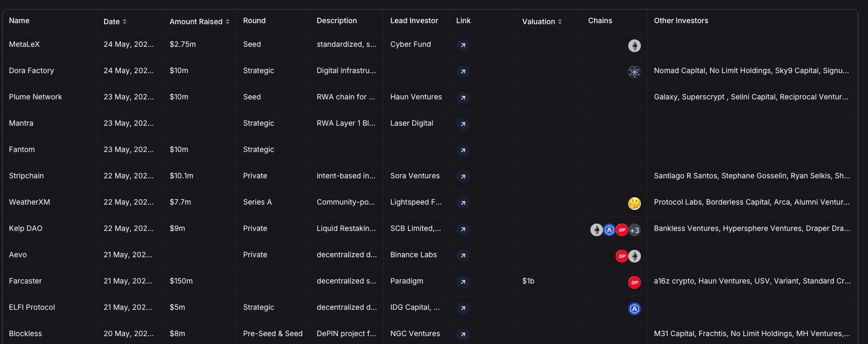Click the $7.7m amount for WeatherXM
Viewport: 868px width, 344px height.
[180, 202]
